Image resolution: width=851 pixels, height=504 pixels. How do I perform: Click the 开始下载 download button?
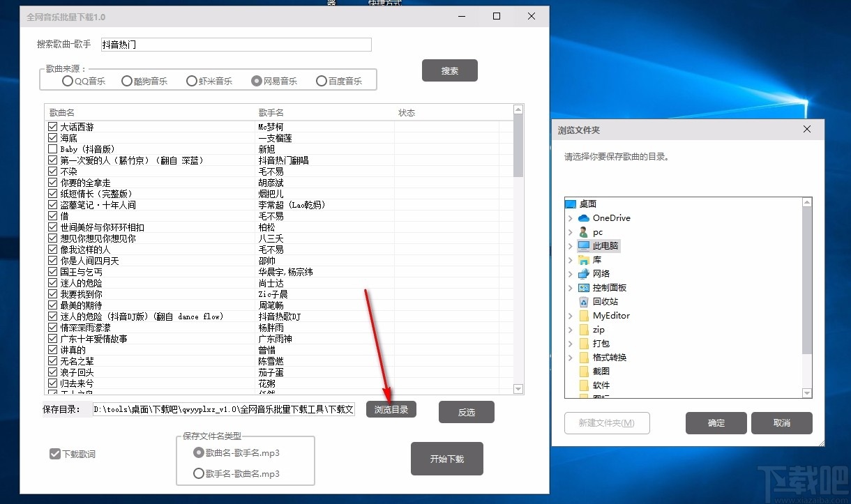point(446,458)
